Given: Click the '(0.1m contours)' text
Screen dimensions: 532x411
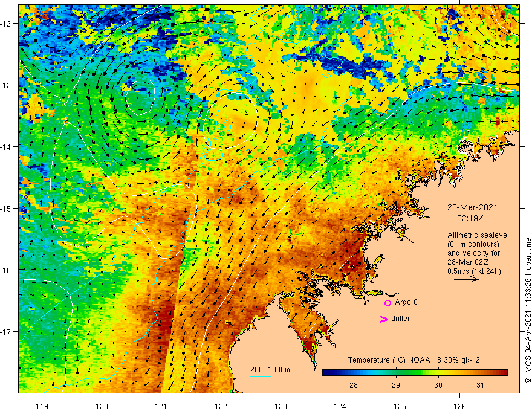Looking at the screenshot, I should pyautogui.click(x=473, y=244).
